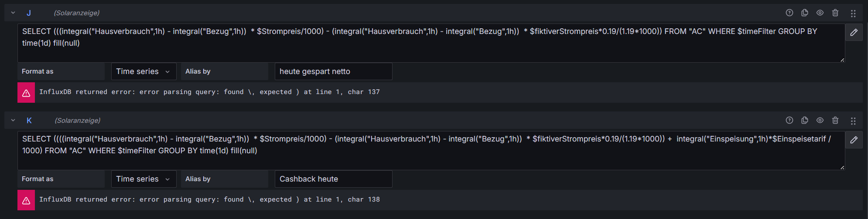
Task: Toggle edit mode pencil for query J
Action: point(854,32)
